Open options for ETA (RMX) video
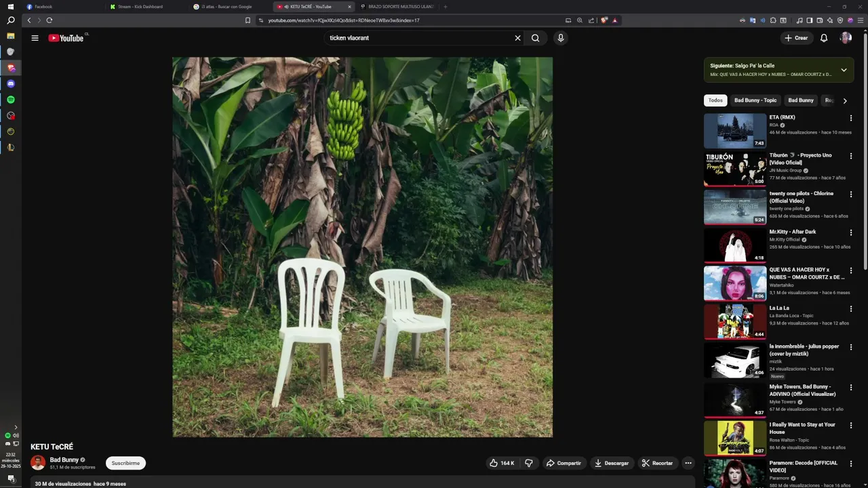 click(x=851, y=118)
